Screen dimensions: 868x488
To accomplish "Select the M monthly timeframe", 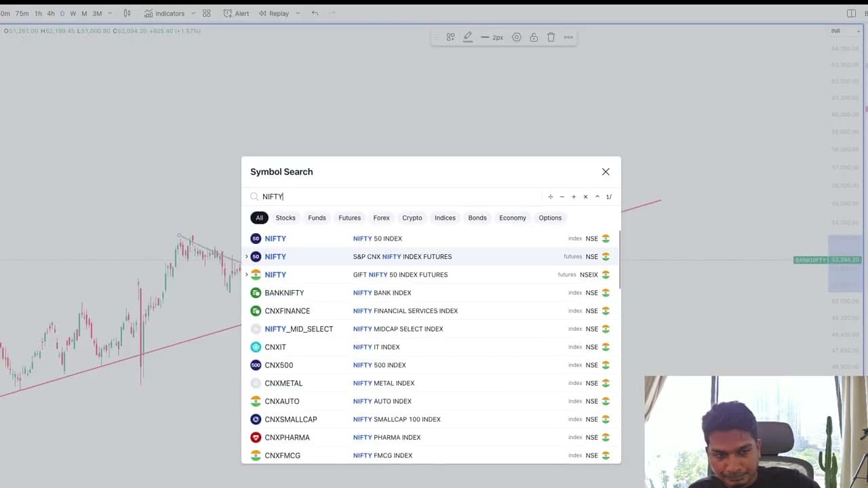I will 84,14.
